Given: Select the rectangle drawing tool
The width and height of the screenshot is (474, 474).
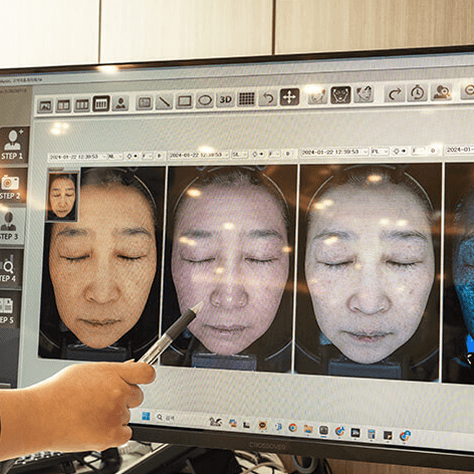Looking at the screenshot, I should click(184, 101).
